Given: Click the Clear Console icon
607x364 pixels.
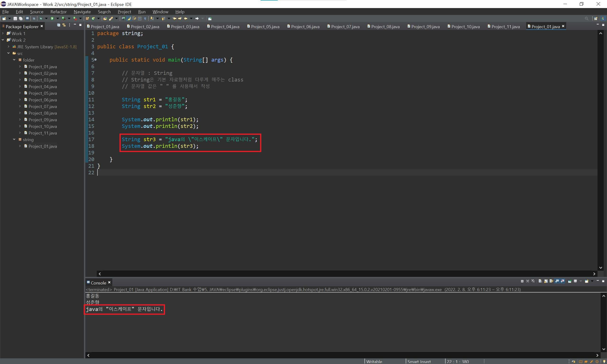Looking at the screenshot, I should tap(540, 281).
